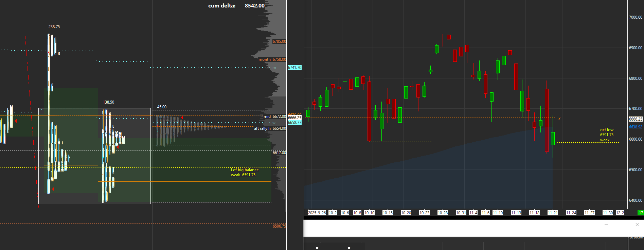The height and width of the screenshot is (250, 644).
Task: Select the 6617.00 level label
Action: [279, 153]
